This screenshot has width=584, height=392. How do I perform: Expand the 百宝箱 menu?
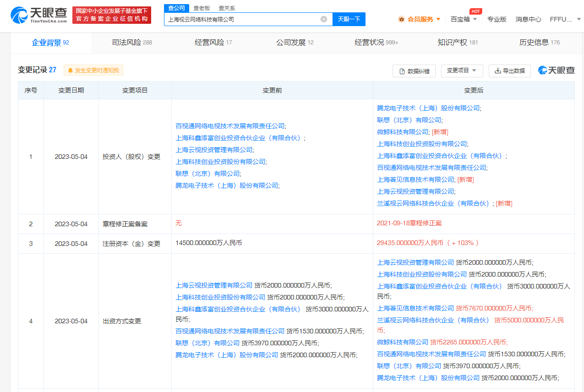[x=464, y=19]
